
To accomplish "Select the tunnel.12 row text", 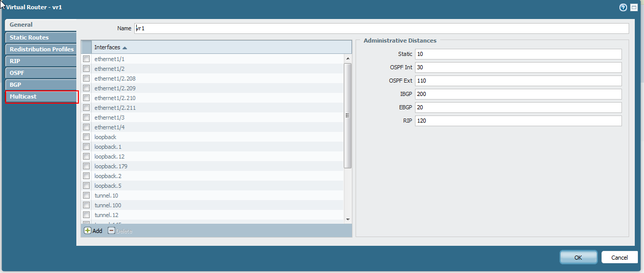I will (x=106, y=215).
